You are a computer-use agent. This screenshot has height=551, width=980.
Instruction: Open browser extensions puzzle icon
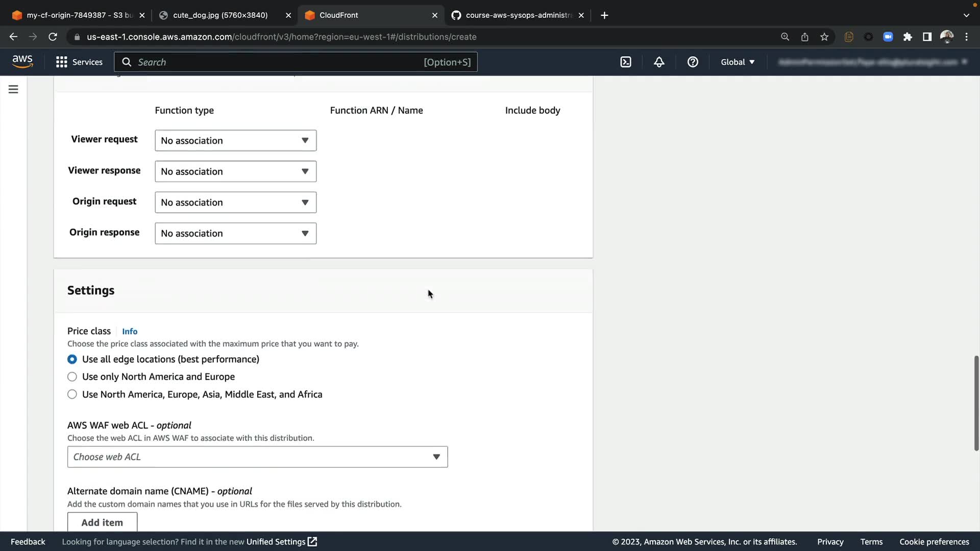[x=908, y=37]
